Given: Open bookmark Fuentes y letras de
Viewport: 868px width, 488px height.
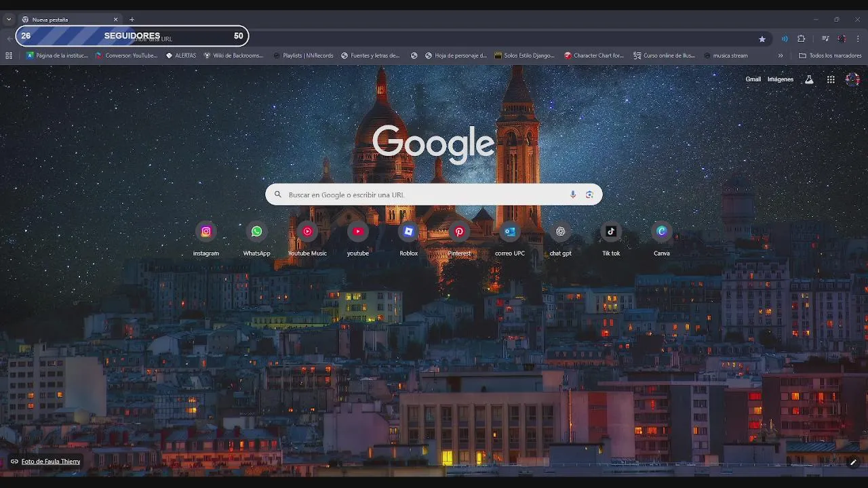Looking at the screenshot, I should (370, 56).
